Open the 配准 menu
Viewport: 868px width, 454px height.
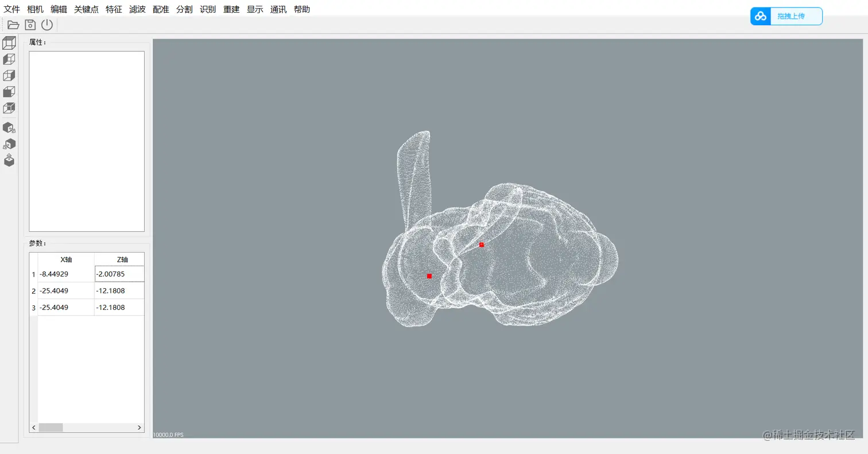coord(161,9)
